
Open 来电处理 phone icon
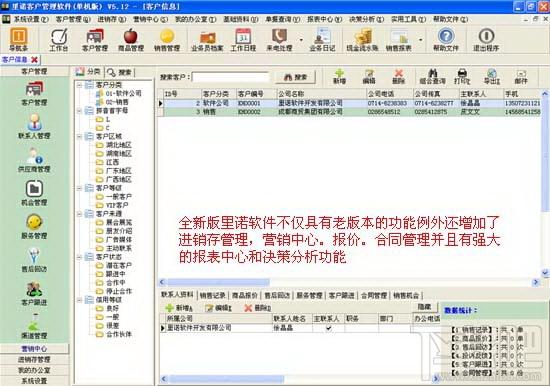click(x=279, y=40)
